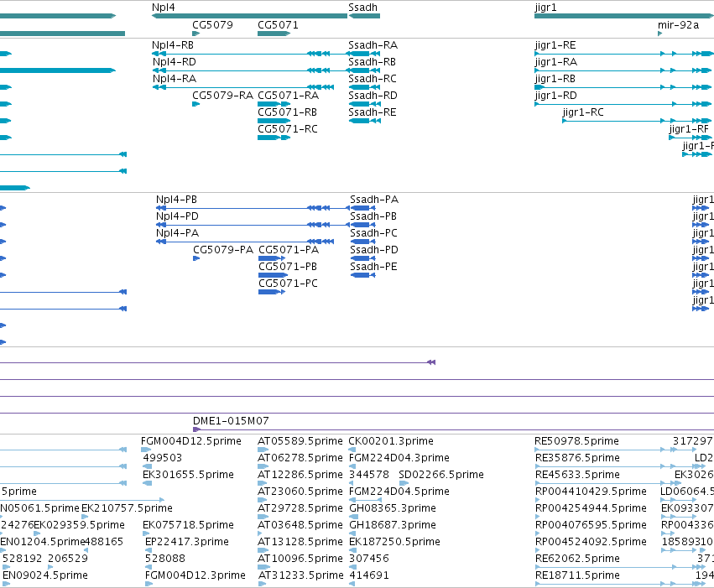Open transcript jigr1-RD

[555, 96]
